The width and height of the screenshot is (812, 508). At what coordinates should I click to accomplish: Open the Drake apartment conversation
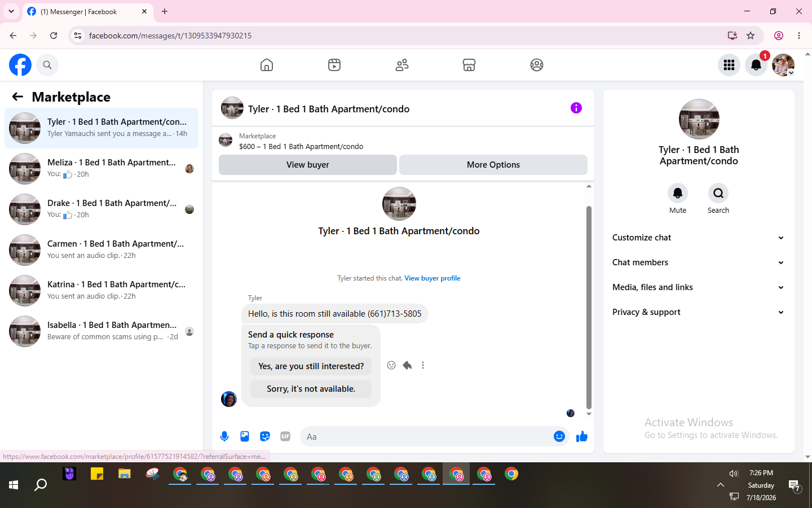[x=101, y=209]
